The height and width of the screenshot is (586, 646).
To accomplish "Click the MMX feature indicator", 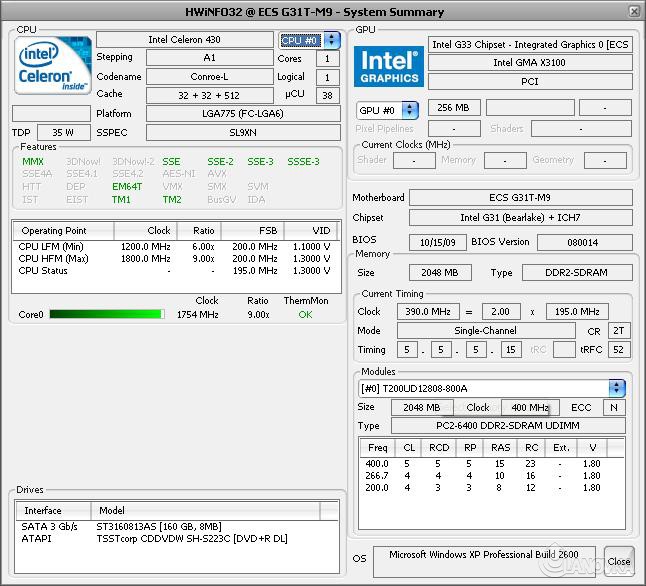I will tap(33, 162).
